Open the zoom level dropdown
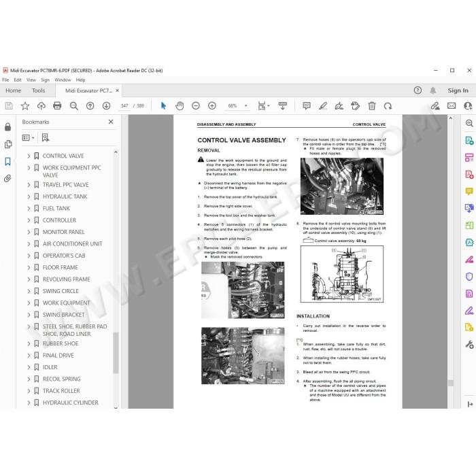The width and height of the screenshot is (476, 476). coord(246,105)
